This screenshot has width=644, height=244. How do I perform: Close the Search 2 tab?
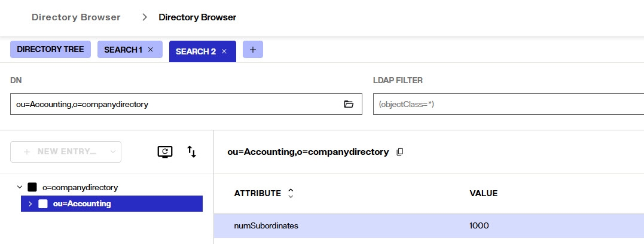(224, 51)
